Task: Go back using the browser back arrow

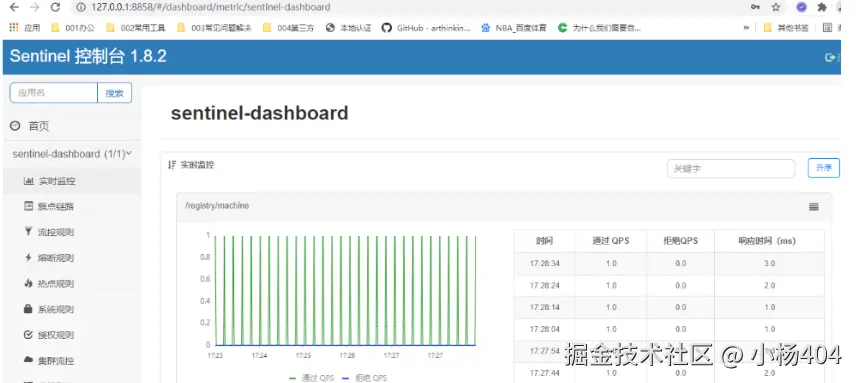Action: pos(15,7)
